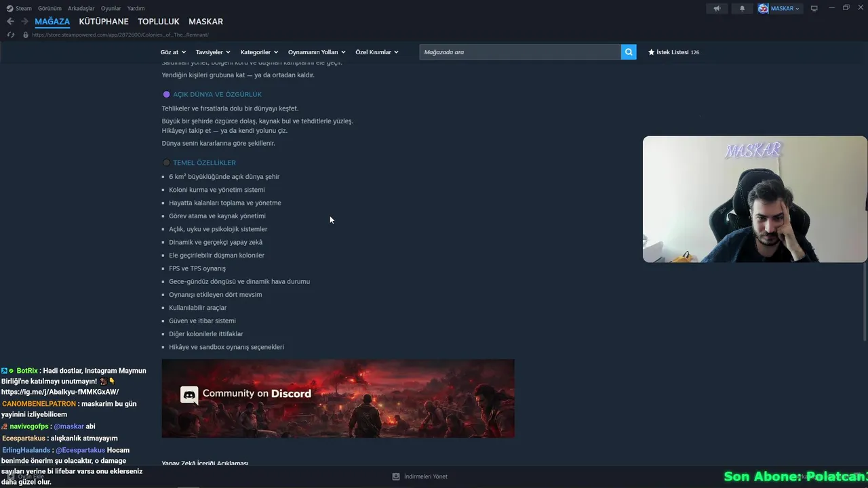Open the Görünüm menu

click(x=50, y=8)
